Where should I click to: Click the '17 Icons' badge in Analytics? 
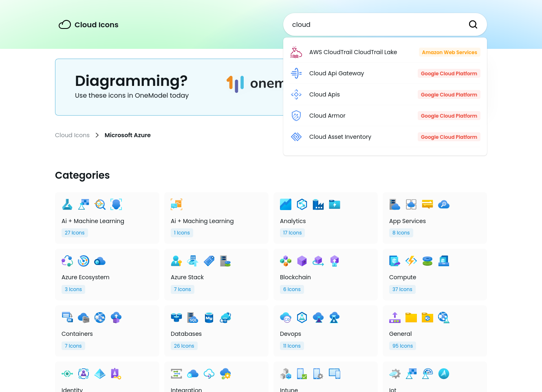click(x=293, y=233)
